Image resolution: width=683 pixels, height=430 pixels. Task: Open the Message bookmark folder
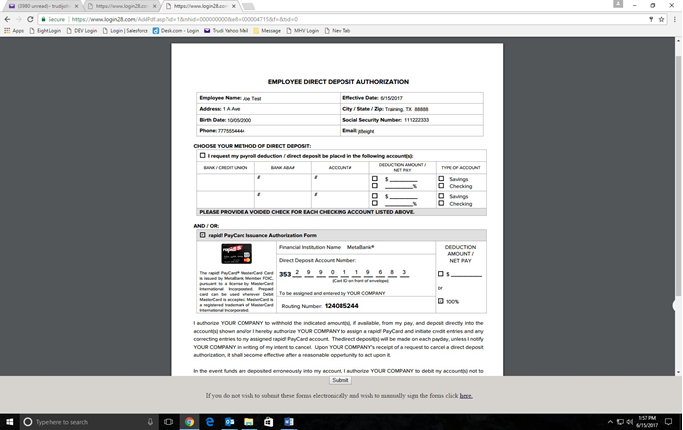click(267, 30)
